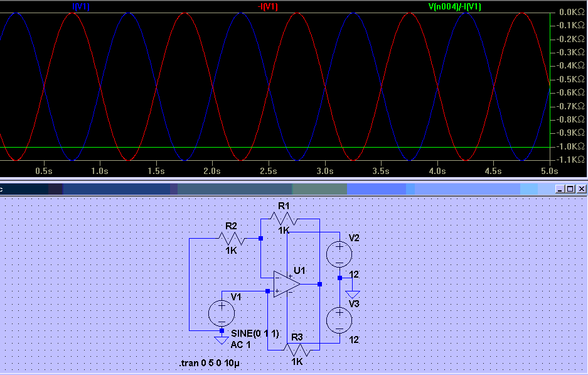Click the voltage source V1 symbol
Viewport: 588px width, 375px height.
pos(222,313)
